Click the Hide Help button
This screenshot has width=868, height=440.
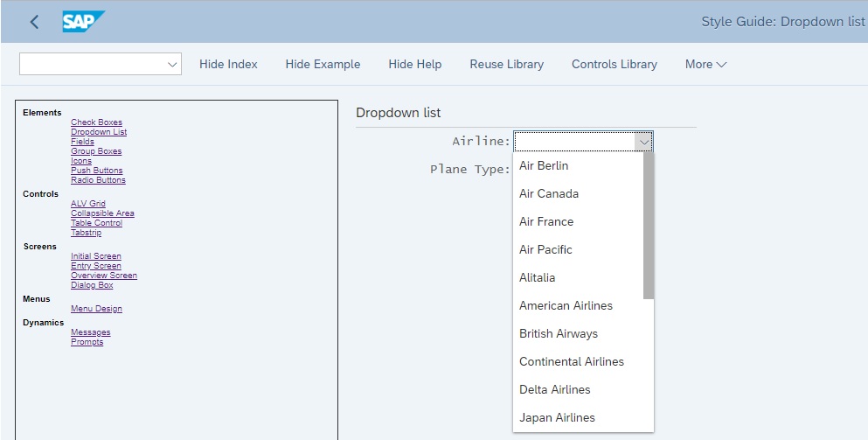[415, 64]
